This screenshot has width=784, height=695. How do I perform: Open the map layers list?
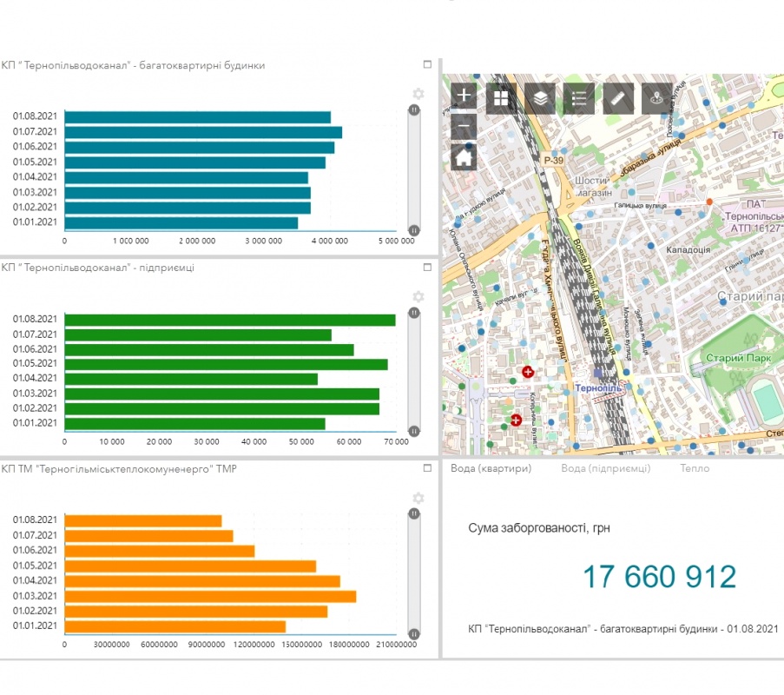coord(541,99)
